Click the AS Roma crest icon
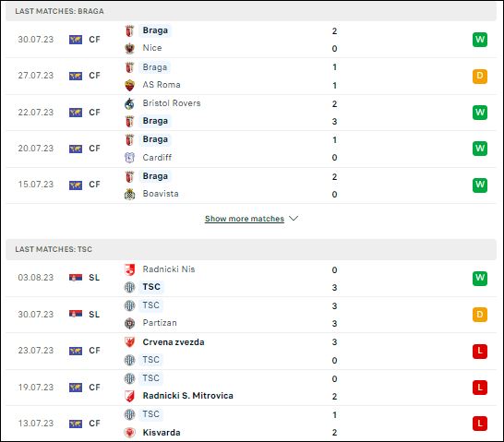This screenshot has height=442, width=504. pyautogui.click(x=129, y=85)
